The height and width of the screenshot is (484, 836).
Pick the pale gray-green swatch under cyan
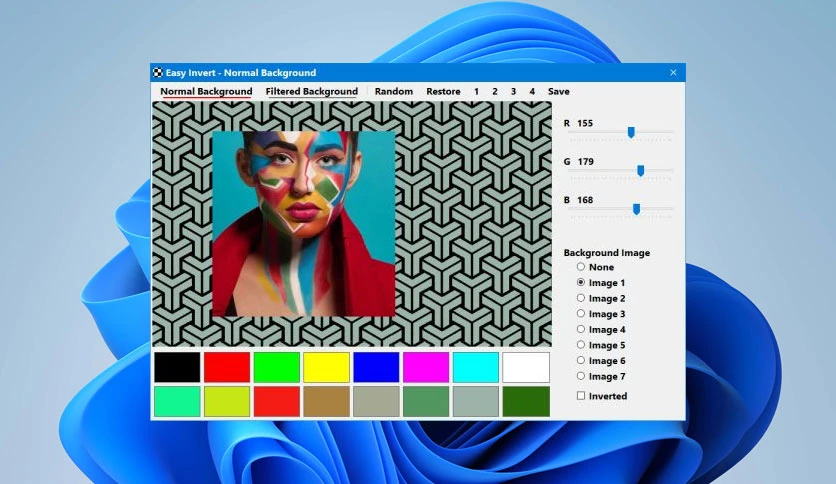[x=476, y=401]
